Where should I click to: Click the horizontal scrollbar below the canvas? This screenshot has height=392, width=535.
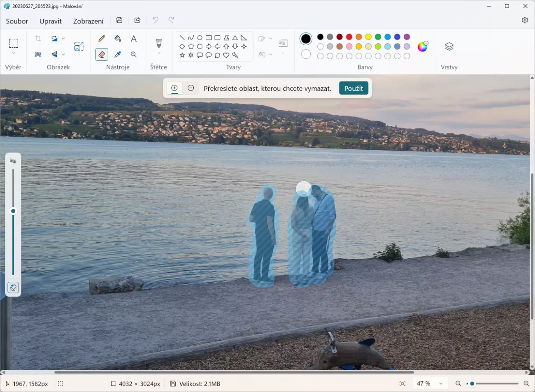pos(234,372)
